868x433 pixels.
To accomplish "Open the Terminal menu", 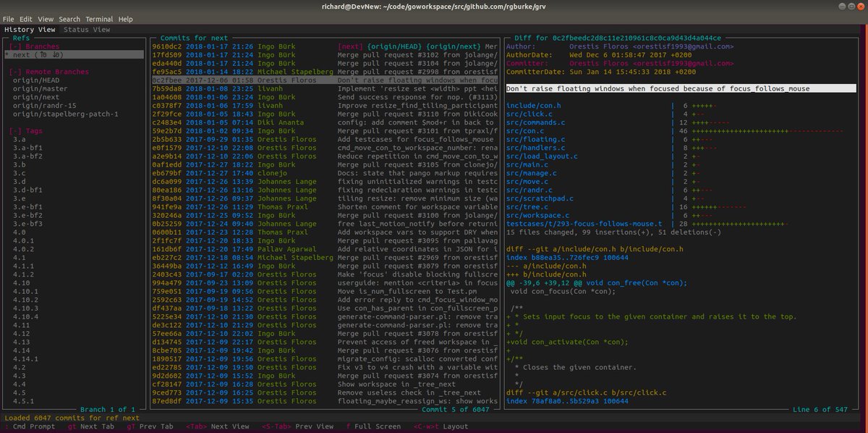I will point(99,19).
